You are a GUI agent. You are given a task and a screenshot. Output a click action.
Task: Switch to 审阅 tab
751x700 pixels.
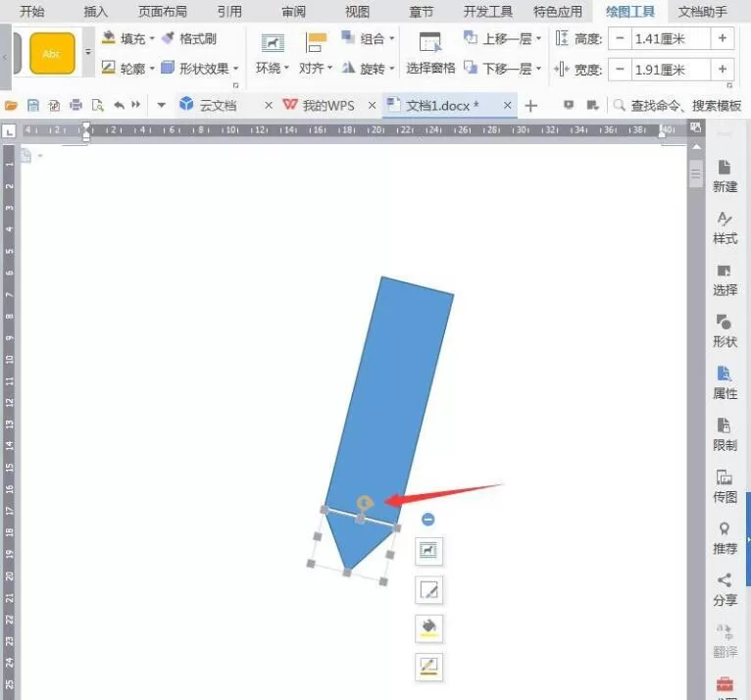[x=293, y=11]
